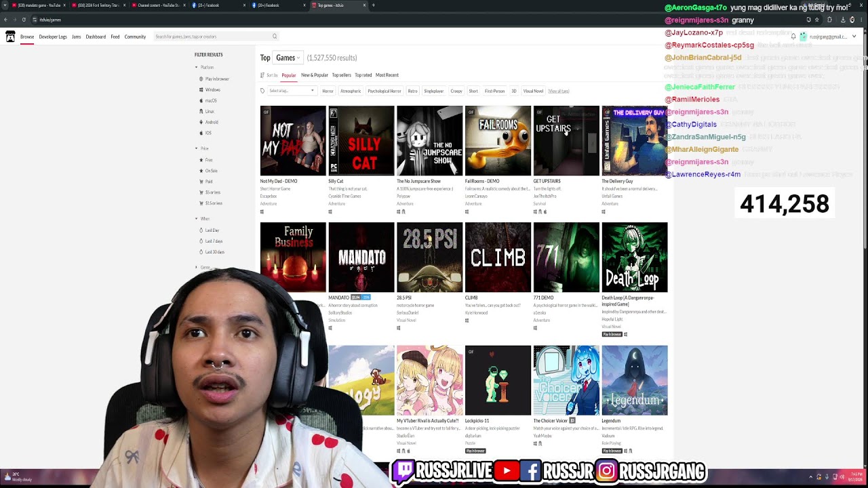The width and height of the screenshot is (868, 488).
Task: Open Feed in the navigation
Action: 115,37
